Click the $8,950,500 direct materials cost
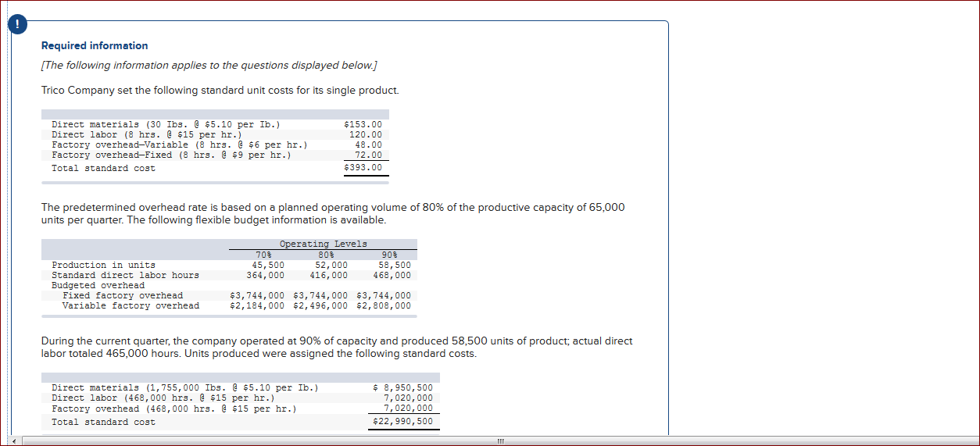 [x=403, y=387]
